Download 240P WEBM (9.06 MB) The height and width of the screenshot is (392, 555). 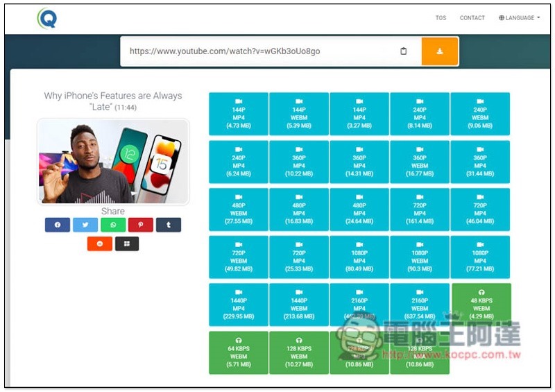click(x=480, y=114)
